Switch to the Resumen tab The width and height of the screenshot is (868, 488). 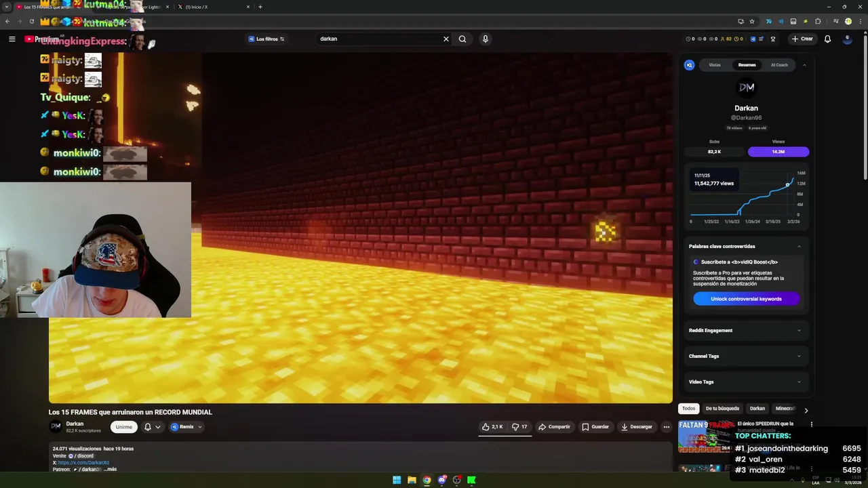pos(747,65)
